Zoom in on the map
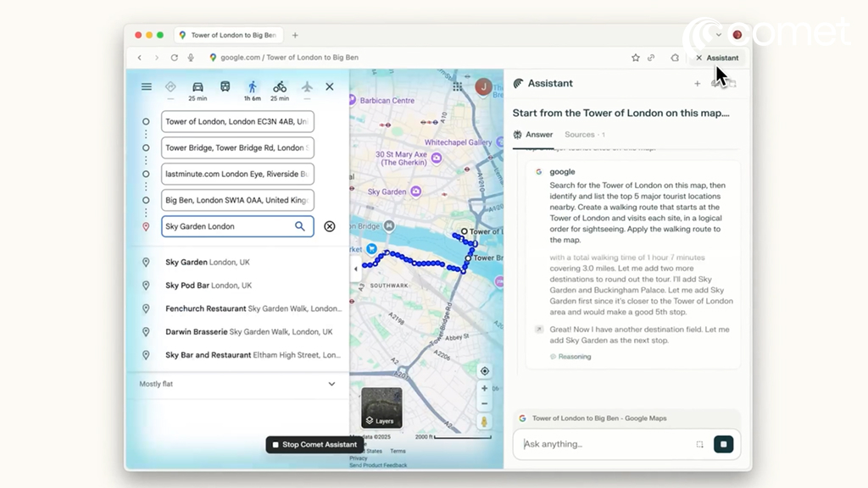The image size is (868, 488). (484, 388)
